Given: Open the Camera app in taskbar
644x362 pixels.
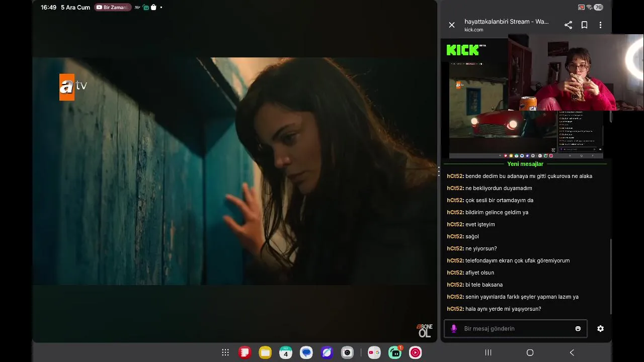Looking at the screenshot, I should point(347,353).
